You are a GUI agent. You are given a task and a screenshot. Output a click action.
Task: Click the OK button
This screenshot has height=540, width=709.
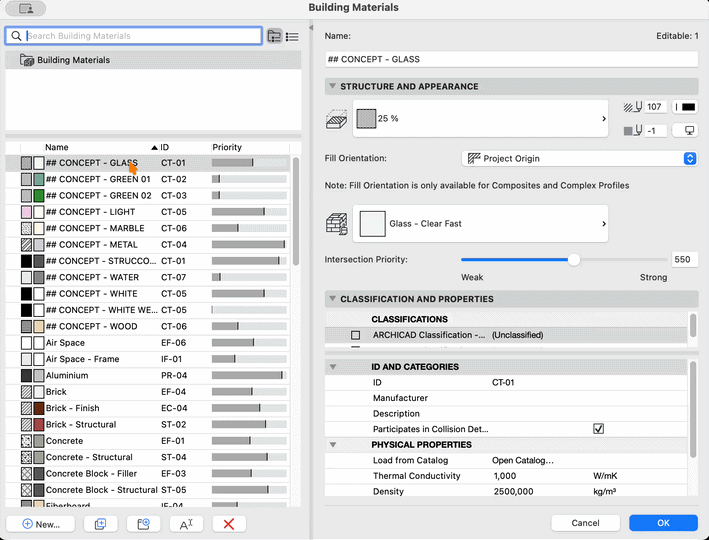tap(663, 523)
